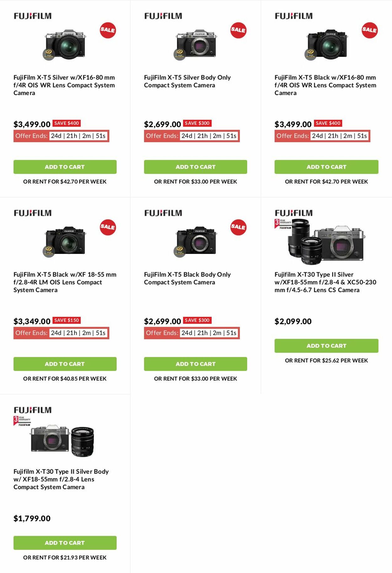Open the rent for $21.93 per week option
Image resolution: width=392 pixels, height=573 pixels.
[65, 557]
